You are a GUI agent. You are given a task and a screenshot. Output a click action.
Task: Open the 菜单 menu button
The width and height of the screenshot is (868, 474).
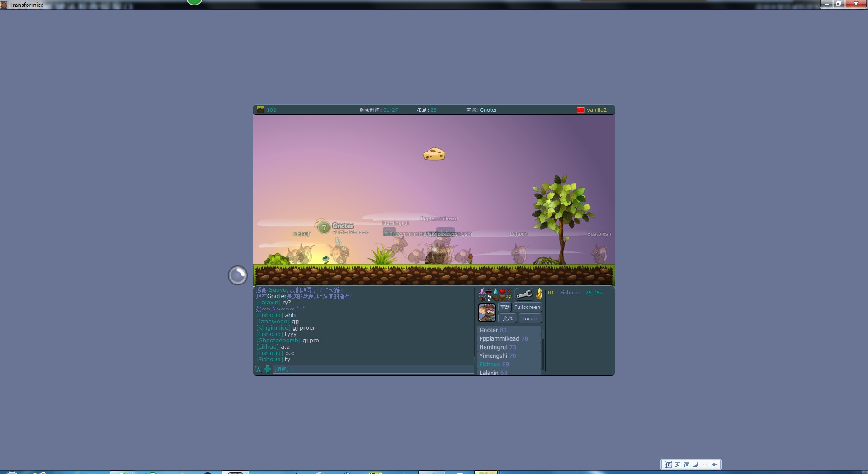(x=508, y=318)
